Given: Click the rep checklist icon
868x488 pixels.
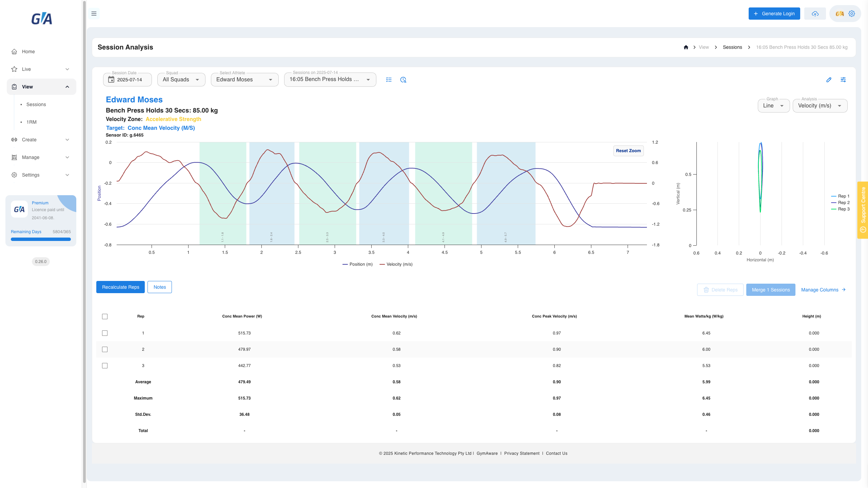Looking at the screenshot, I should pyautogui.click(x=389, y=80).
